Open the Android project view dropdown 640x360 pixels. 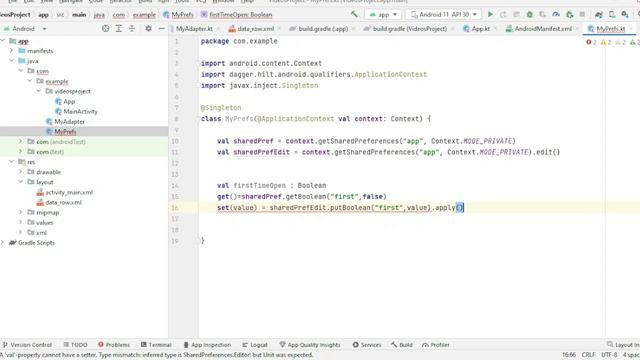(x=25, y=29)
